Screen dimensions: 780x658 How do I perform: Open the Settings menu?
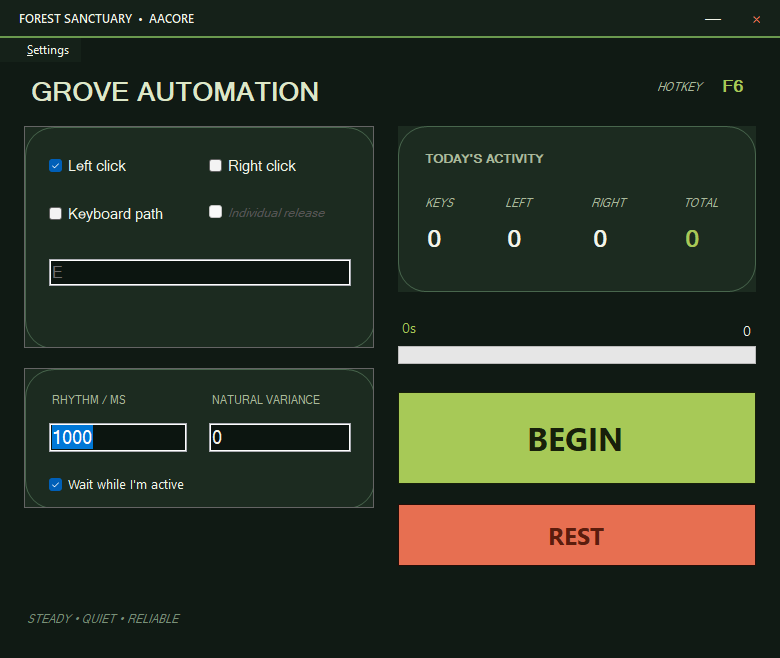point(48,50)
